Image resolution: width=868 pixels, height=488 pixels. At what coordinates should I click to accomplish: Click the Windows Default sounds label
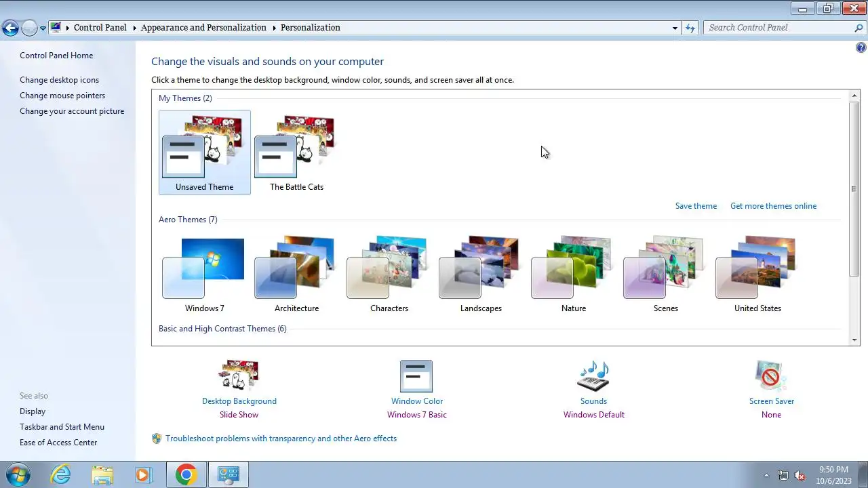[x=593, y=415]
